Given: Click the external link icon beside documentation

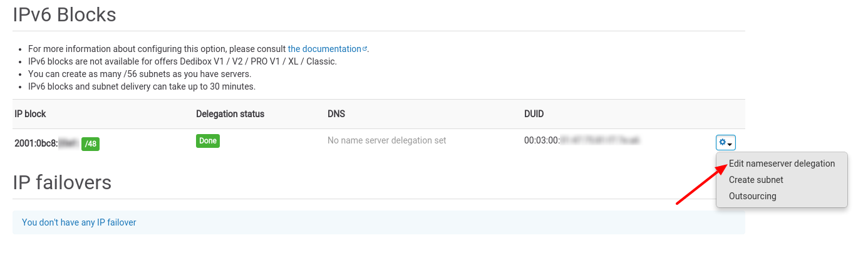Looking at the screenshot, I should (x=365, y=49).
